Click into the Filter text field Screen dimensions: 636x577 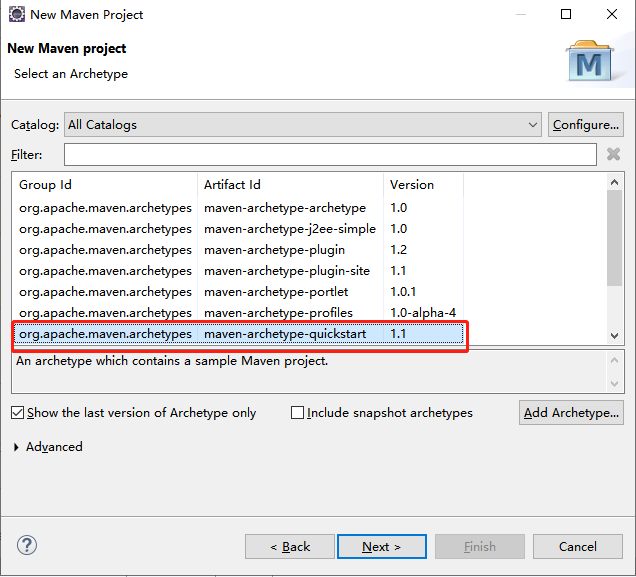330,154
